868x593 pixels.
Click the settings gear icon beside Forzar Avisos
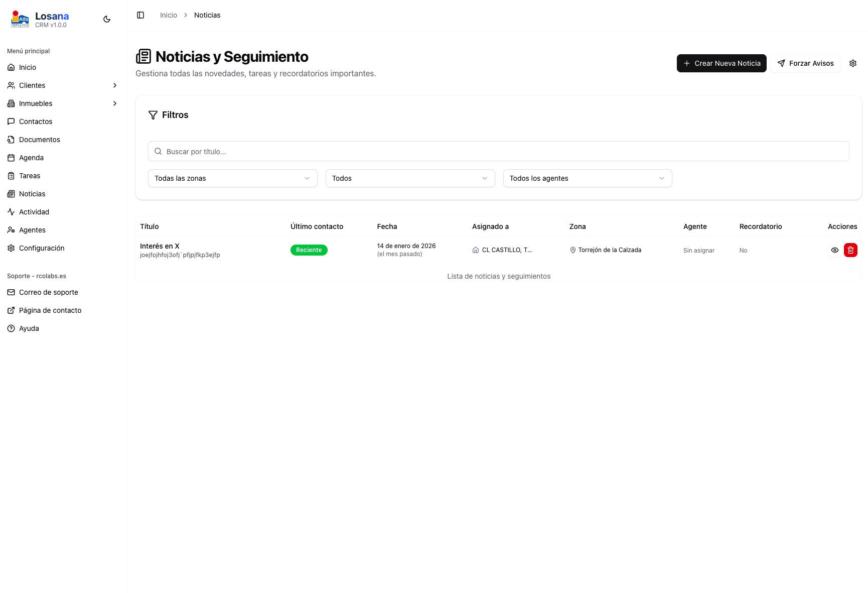tap(852, 63)
